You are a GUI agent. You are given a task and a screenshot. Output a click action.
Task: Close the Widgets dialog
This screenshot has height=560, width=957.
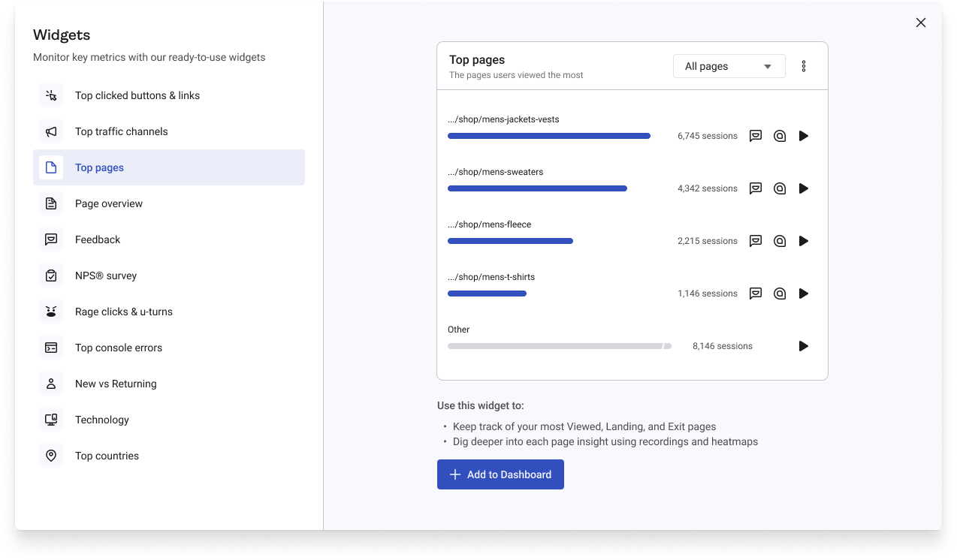(x=921, y=23)
